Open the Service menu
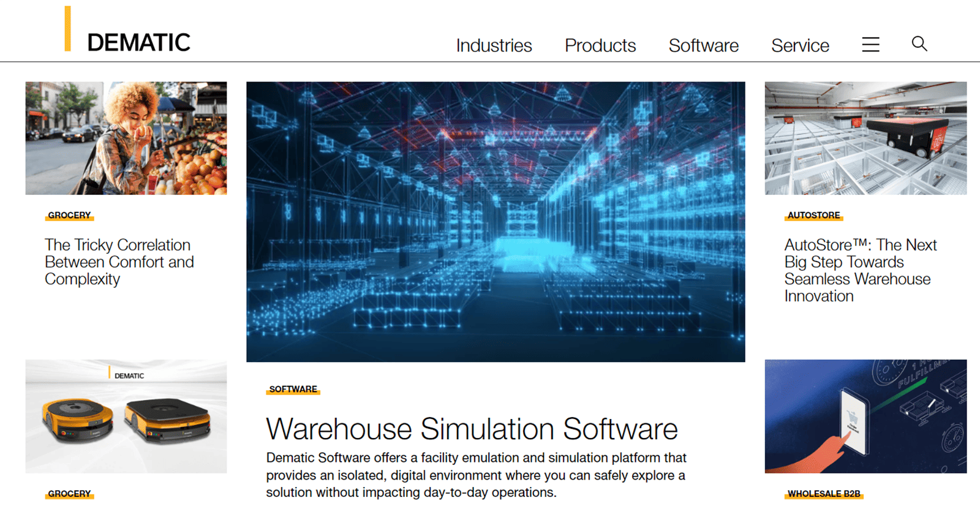This screenshot has height=506, width=980. 800,45
